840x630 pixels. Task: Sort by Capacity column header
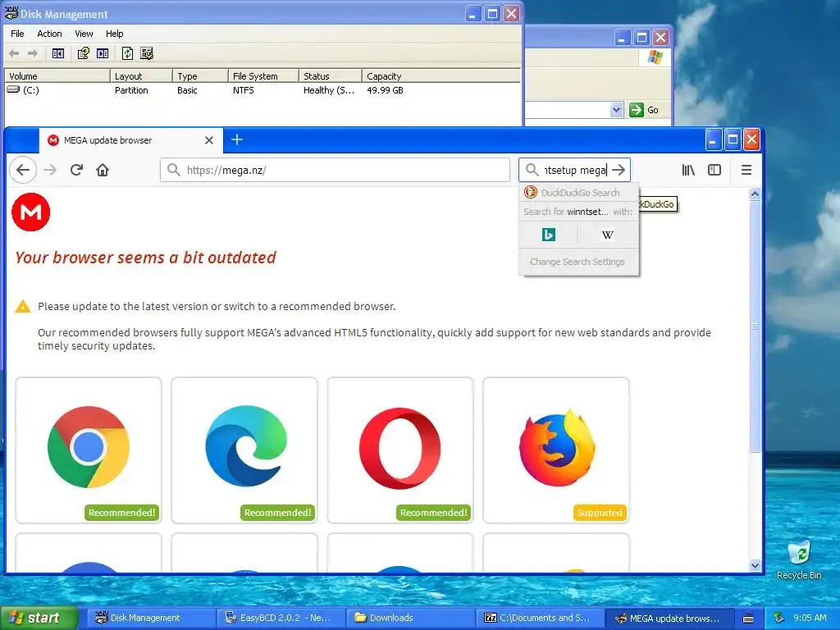coord(441,76)
